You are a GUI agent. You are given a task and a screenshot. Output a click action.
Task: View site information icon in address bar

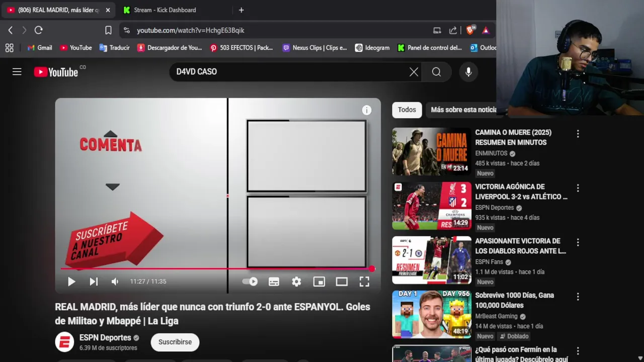[126, 30]
